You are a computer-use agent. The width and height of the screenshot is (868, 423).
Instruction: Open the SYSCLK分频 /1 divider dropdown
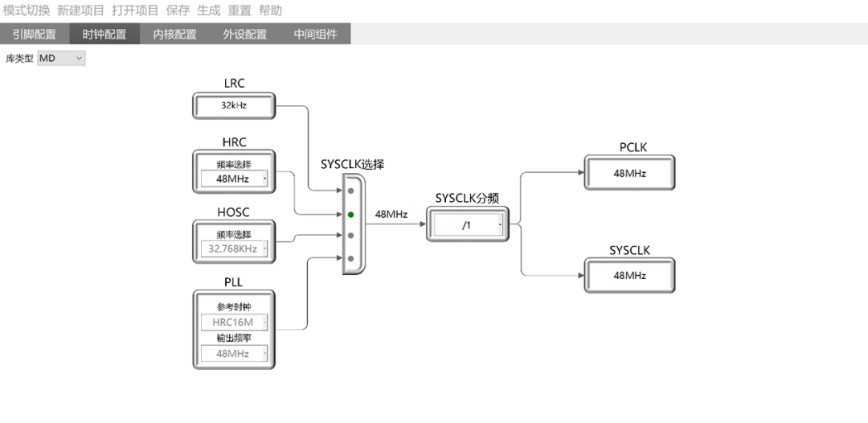[469, 225]
